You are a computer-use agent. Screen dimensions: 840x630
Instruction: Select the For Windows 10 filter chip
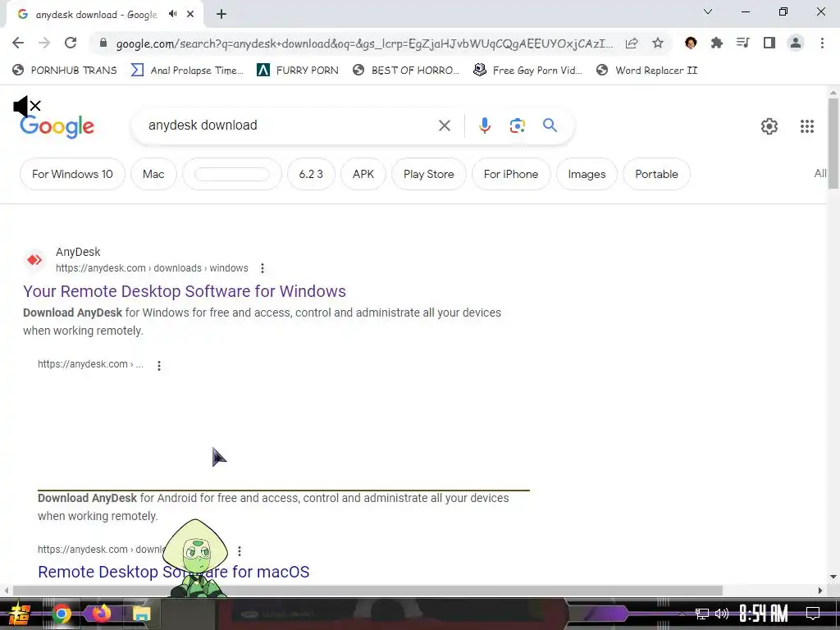point(72,174)
